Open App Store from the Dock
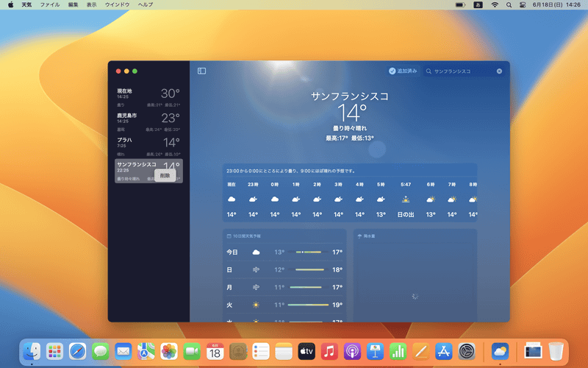588x368 pixels. [x=444, y=352]
